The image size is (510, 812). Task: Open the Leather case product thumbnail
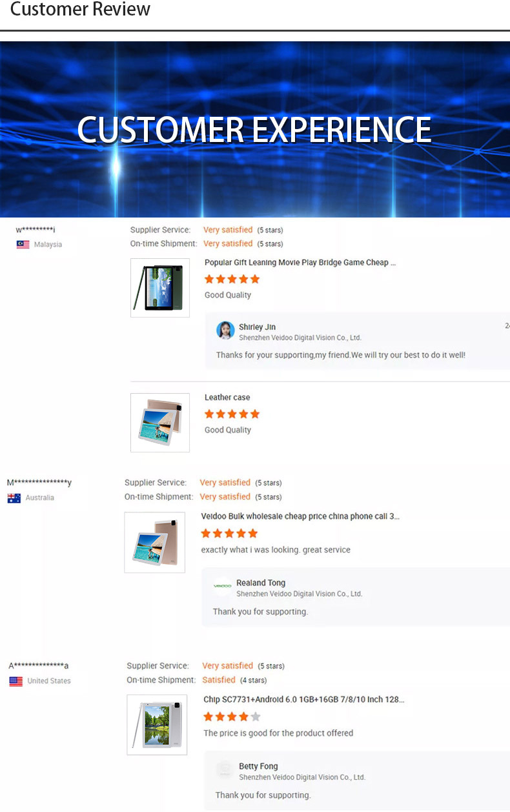tap(160, 423)
